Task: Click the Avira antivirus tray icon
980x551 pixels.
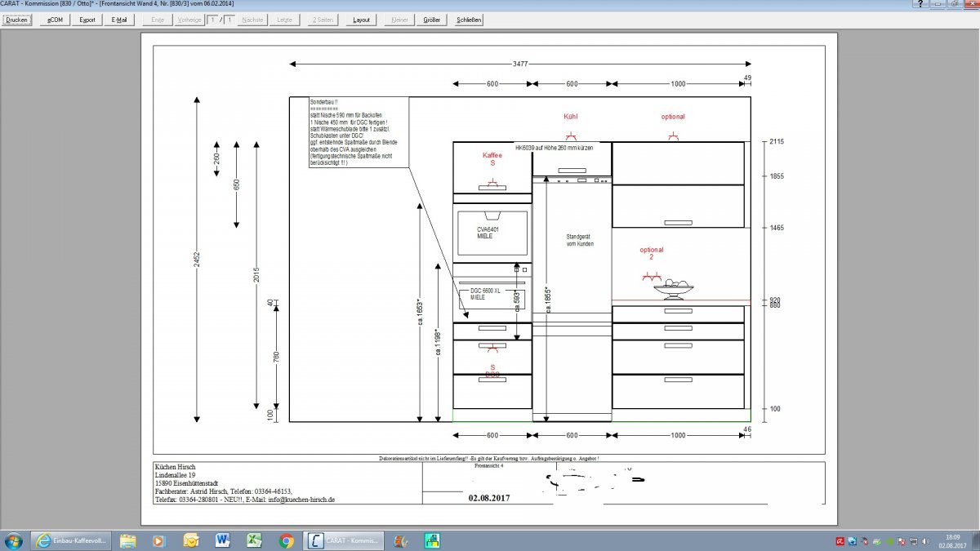Action: pos(840,540)
